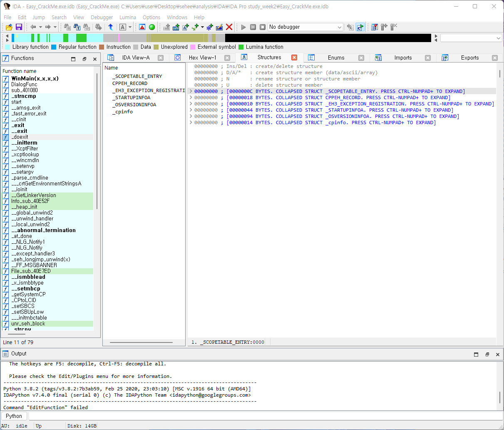Click the convert-to-code toolbar icon
Screen dimensions: 504x430
(x=166, y=27)
